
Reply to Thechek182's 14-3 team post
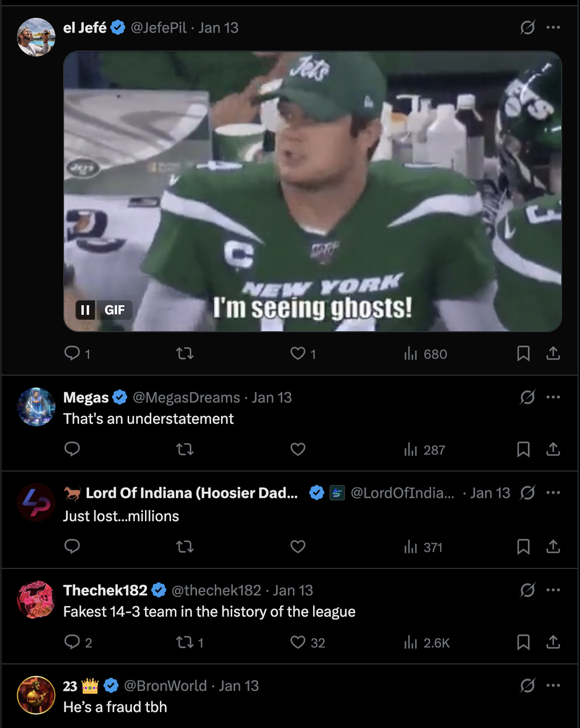(x=72, y=642)
